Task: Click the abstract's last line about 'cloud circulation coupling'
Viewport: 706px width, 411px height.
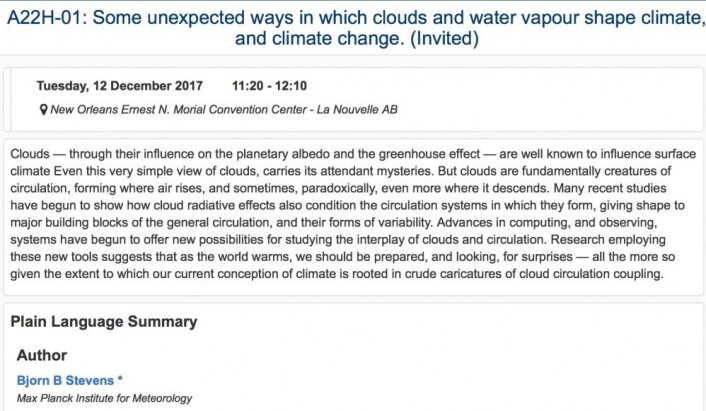Action: click(x=337, y=274)
